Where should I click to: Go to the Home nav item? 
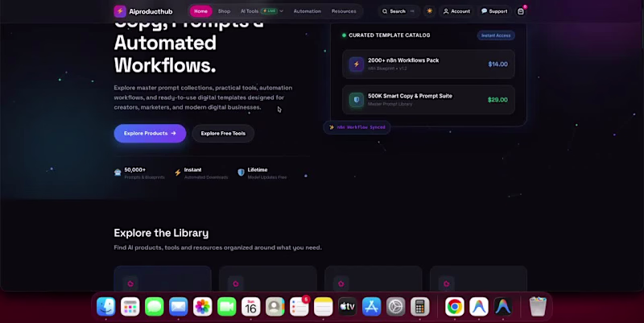click(x=200, y=11)
